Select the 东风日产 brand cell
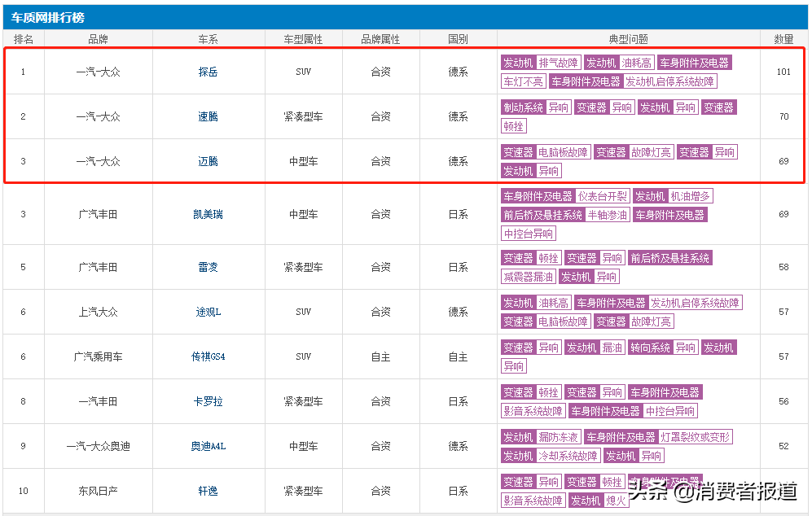 98,491
